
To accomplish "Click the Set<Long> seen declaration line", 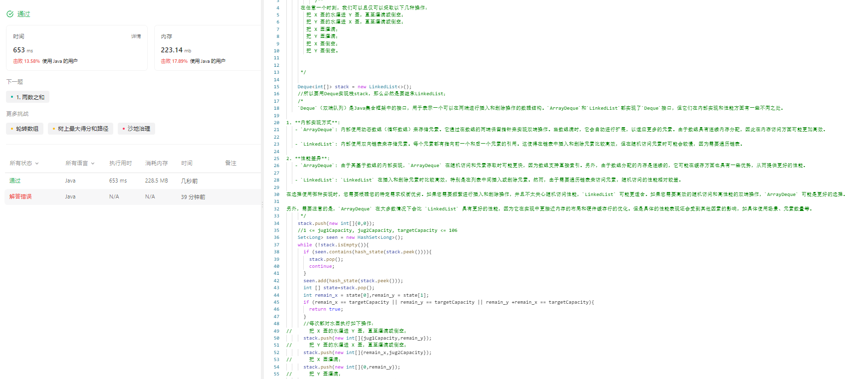I will [350, 237].
